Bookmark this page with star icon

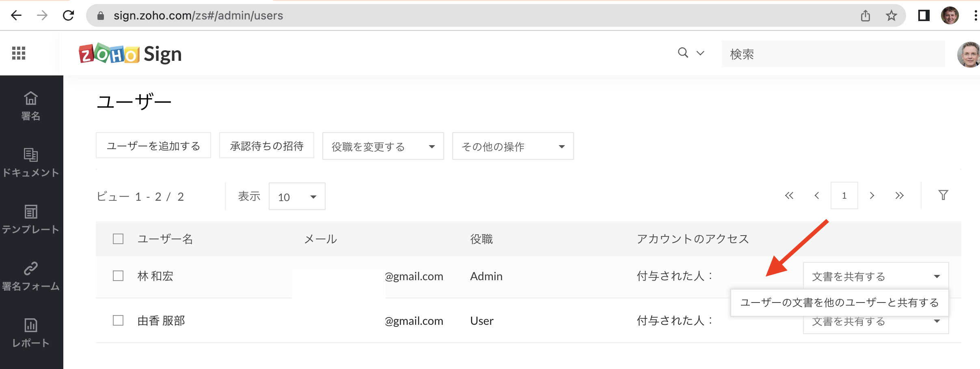click(891, 16)
